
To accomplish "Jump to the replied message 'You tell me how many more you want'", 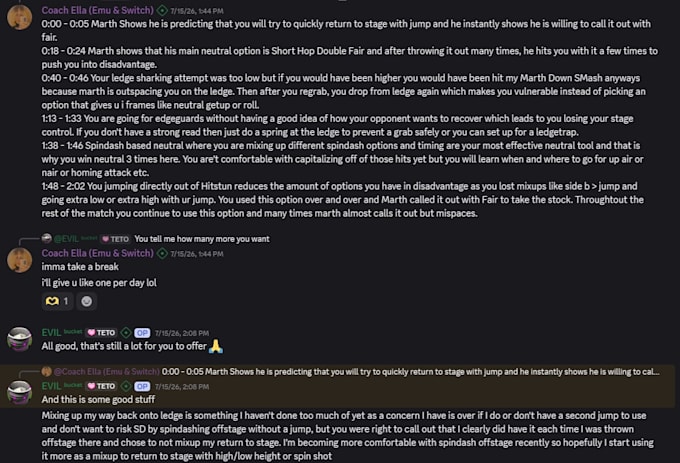I will click(x=202, y=239).
